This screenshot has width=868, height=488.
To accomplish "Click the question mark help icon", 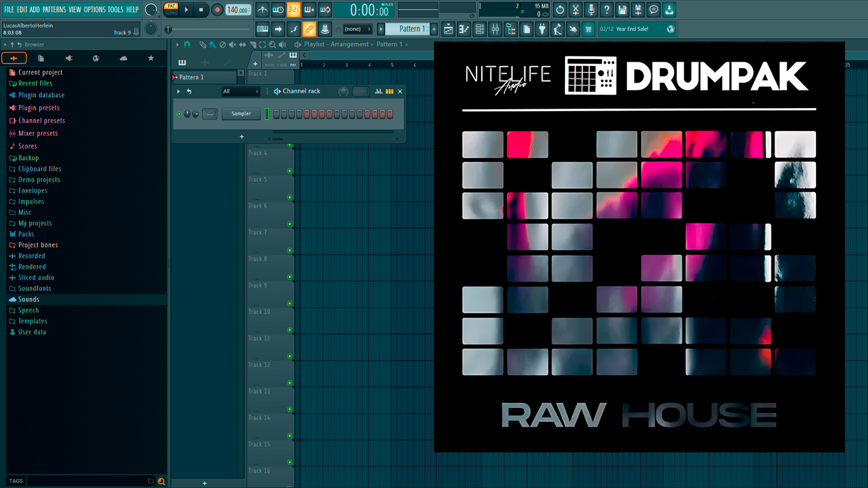I will coord(607,10).
